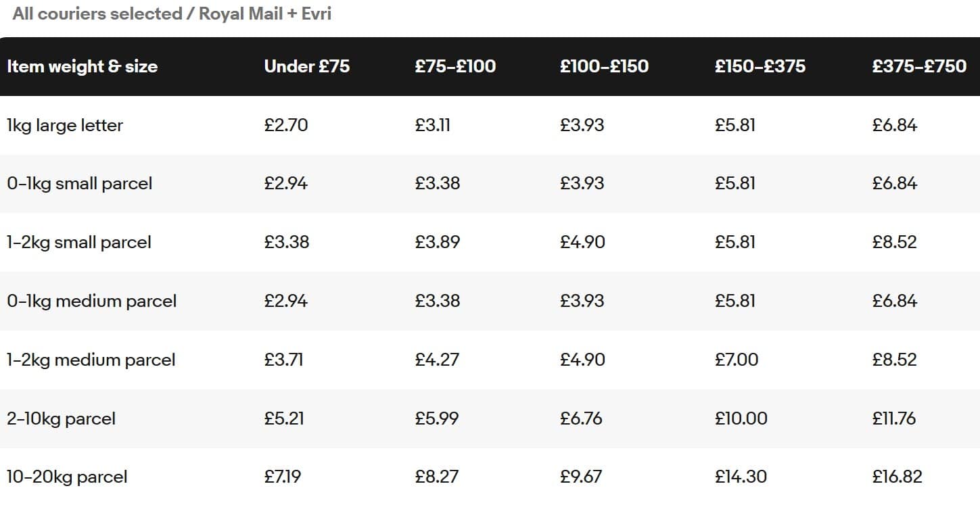This screenshot has height=505, width=980.
Task: Select the '£150–£375' column header
Action: [760, 66]
